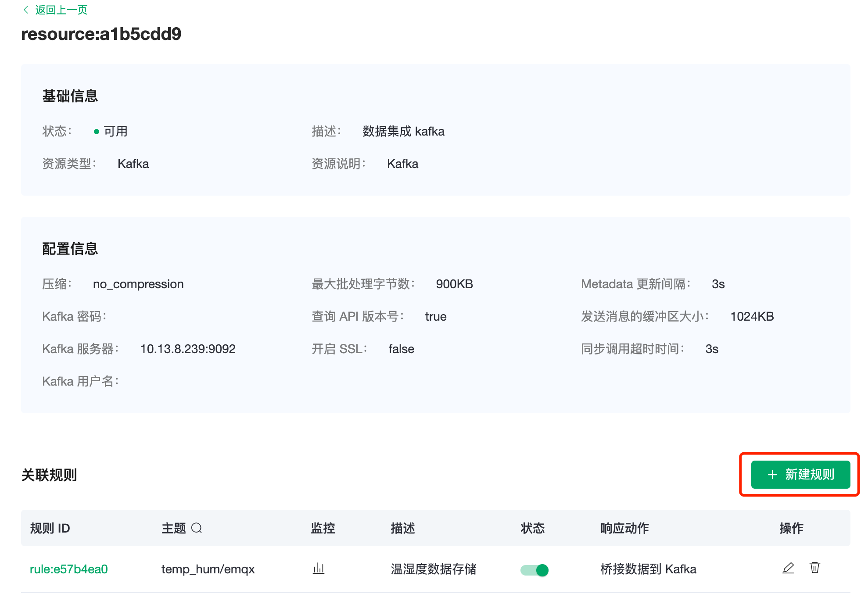The height and width of the screenshot is (608, 868).
Task: Click the 新建规则 button
Action: pos(800,474)
